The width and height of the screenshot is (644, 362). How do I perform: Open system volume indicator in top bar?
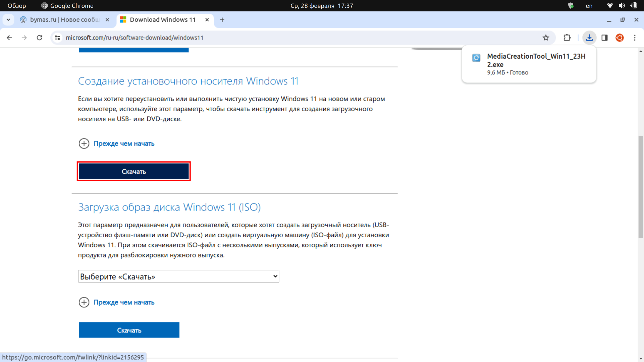pyautogui.click(x=622, y=6)
